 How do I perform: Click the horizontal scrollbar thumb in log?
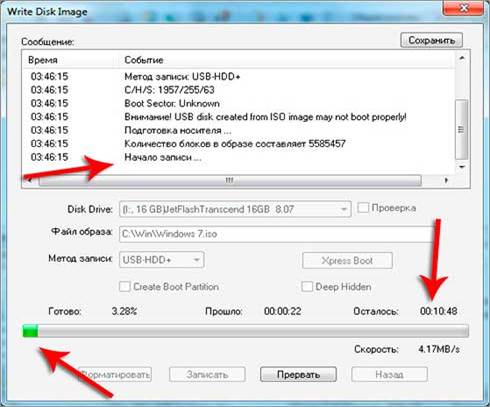(230, 180)
